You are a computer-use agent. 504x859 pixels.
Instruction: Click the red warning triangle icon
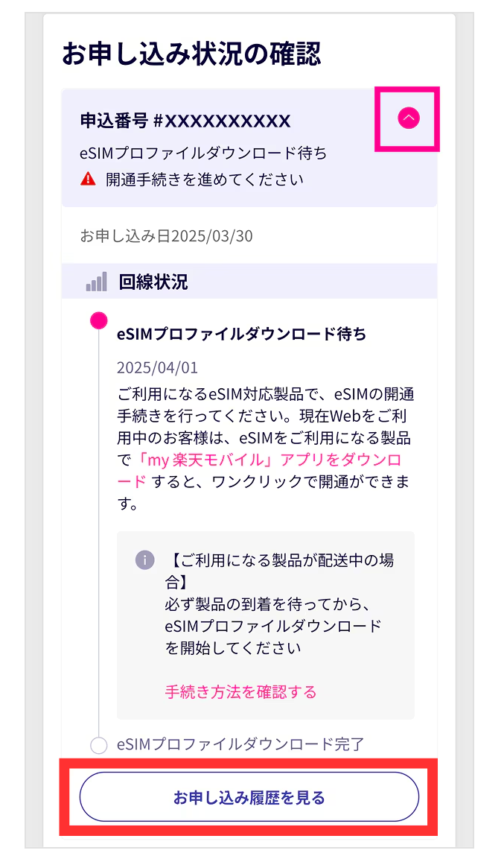pos(89,179)
